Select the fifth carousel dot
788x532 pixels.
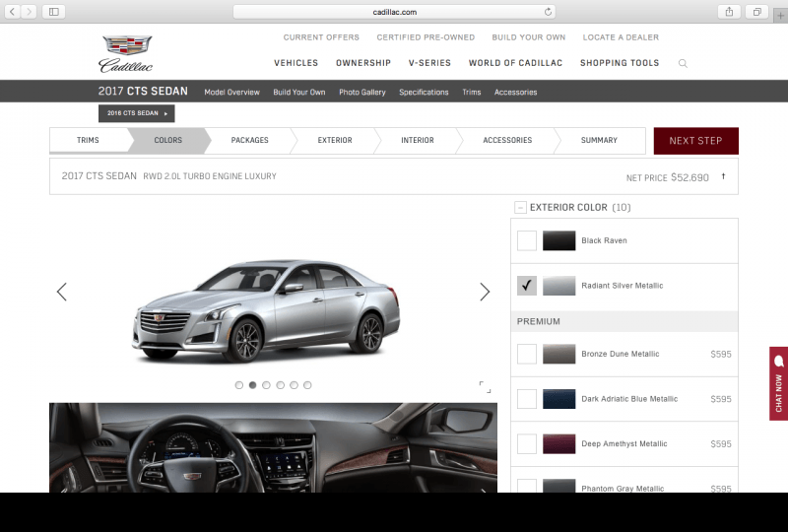pos(294,385)
